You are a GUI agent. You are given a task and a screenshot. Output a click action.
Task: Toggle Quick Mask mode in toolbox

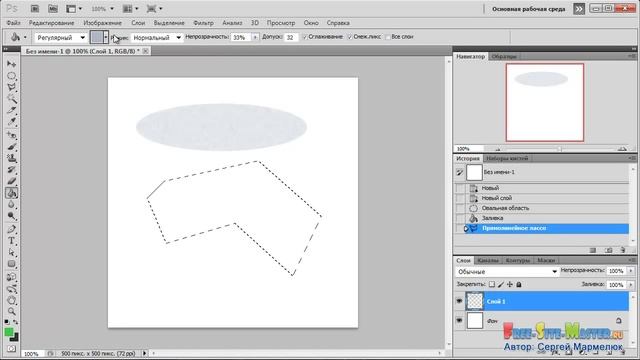coord(11,349)
